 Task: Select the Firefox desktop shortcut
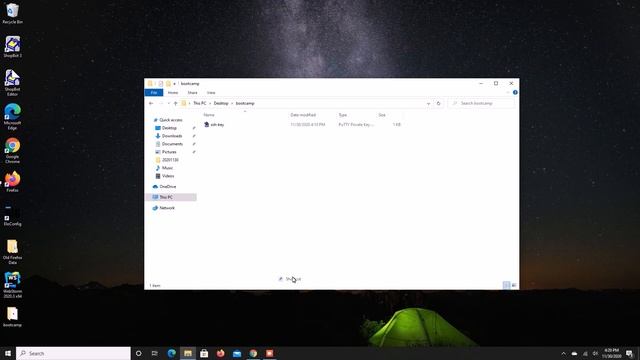coord(12,182)
